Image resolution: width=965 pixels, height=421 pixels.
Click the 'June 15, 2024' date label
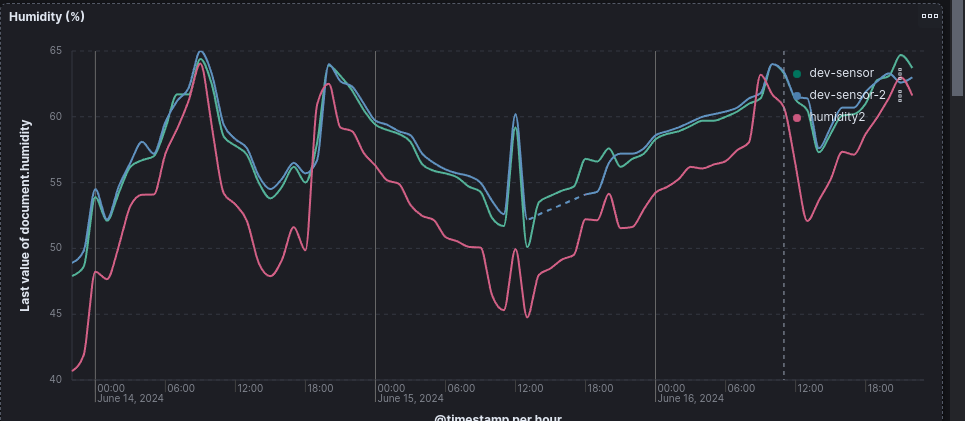410,399
